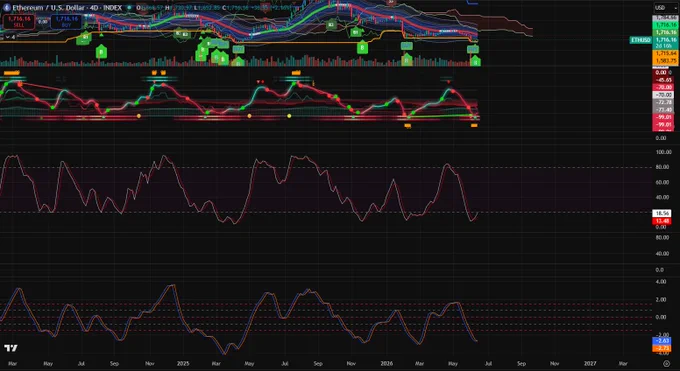Click the red 13.48 oscillator value label
This screenshot has height=371, width=680.
pyautogui.click(x=661, y=221)
